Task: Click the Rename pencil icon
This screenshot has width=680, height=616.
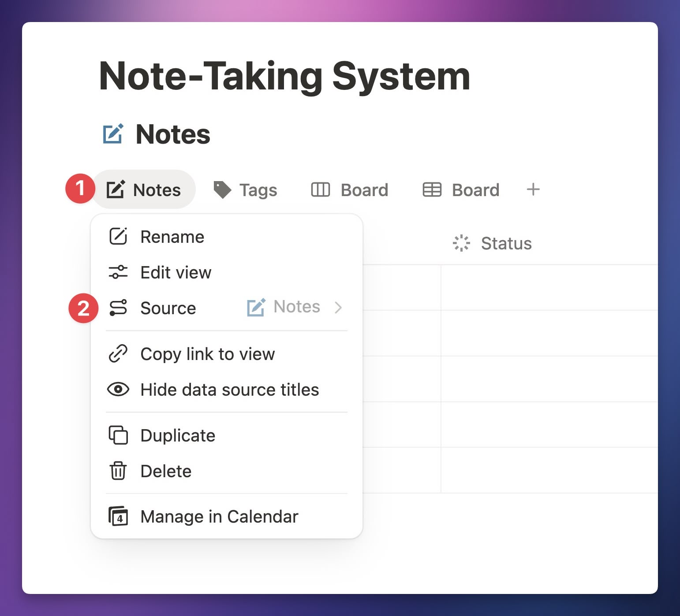Action: pos(118,237)
